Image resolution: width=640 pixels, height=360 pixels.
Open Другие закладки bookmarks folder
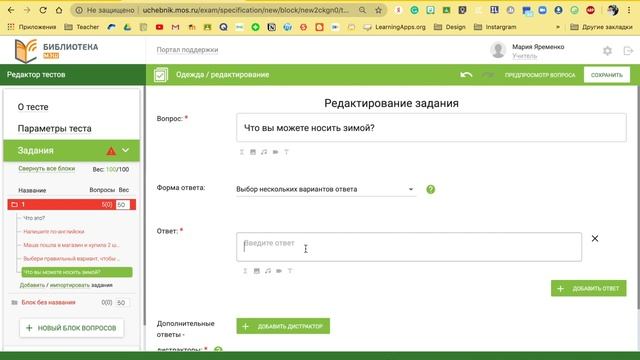601,27
